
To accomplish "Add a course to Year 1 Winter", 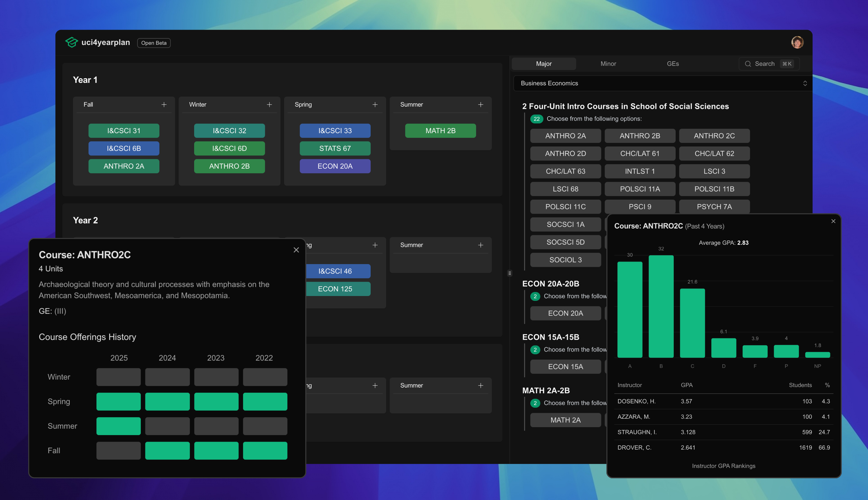I will click(269, 104).
